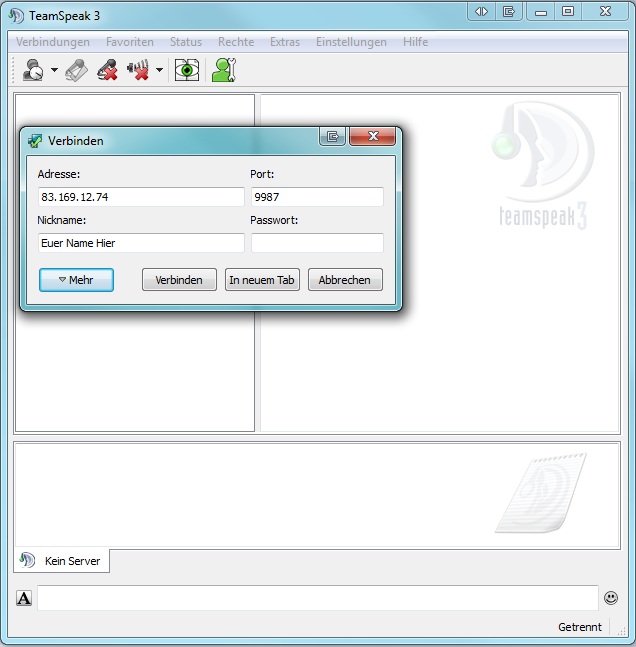Click the Passwort input field
Viewport: 636px width, 647px height.
317,243
